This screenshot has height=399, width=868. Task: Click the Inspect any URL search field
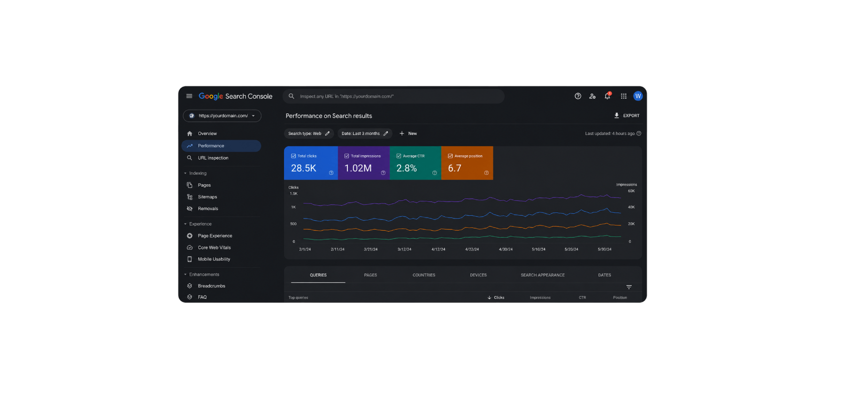(x=393, y=96)
